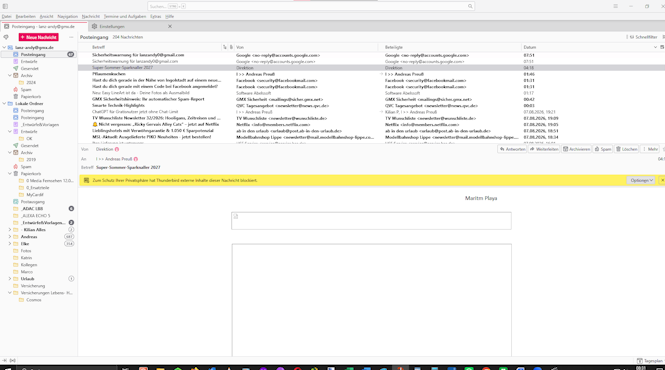The height and width of the screenshot is (370, 665).
Task: Click the collapse-pane arrow icon in status bar
Action: (5, 361)
